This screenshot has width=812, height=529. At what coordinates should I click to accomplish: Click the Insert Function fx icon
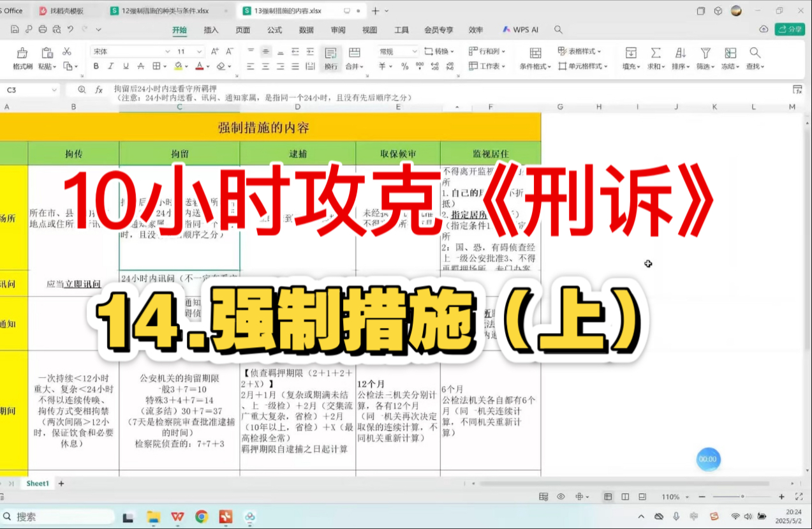[x=99, y=90]
